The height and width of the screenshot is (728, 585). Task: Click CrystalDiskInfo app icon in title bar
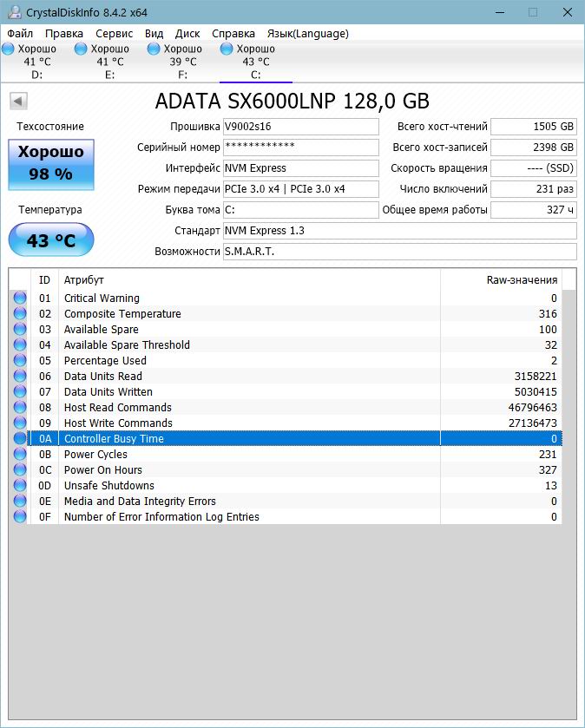tap(15, 12)
